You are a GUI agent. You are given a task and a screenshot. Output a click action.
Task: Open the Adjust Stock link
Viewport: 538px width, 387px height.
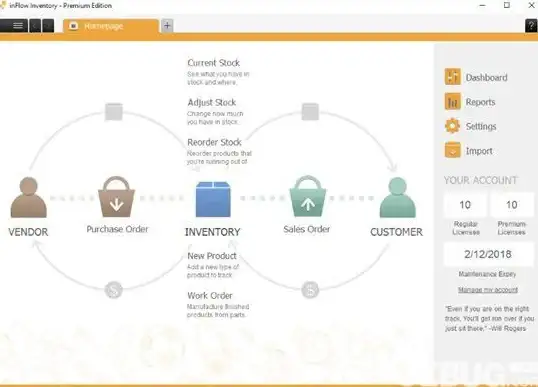tap(212, 102)
